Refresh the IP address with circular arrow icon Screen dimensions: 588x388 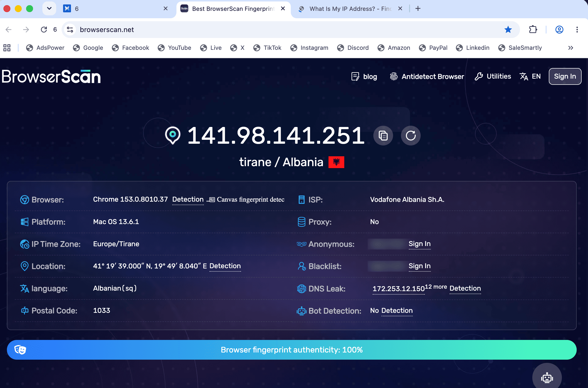[x=411, y=136]
